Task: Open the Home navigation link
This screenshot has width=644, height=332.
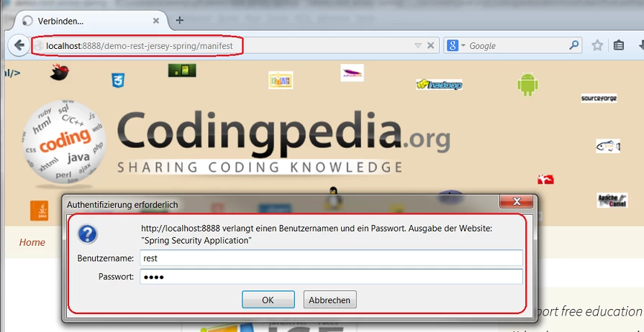Action: pyautogui.click(x=32, y=243)
